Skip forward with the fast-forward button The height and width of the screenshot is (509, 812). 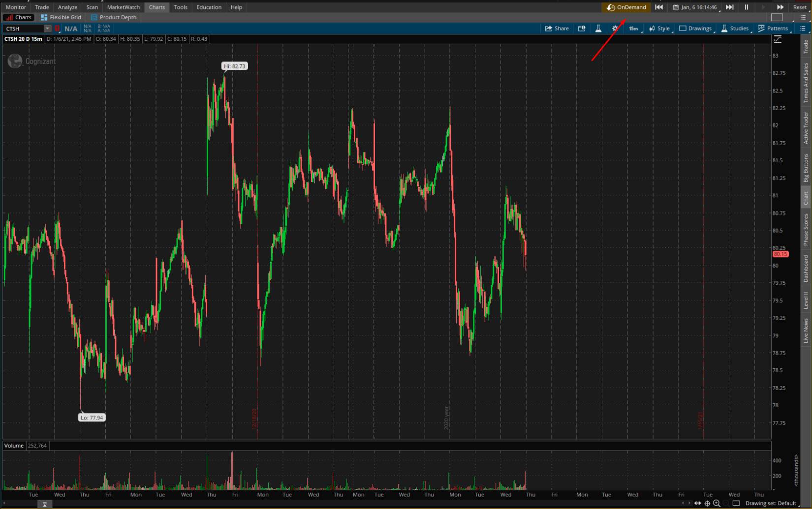[x=780, y=7]
